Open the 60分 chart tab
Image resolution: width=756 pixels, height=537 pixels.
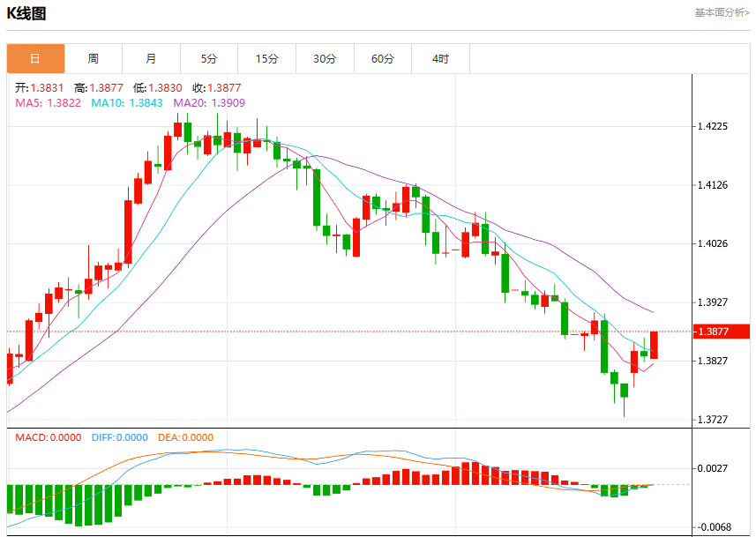click(x=383, y=59)
